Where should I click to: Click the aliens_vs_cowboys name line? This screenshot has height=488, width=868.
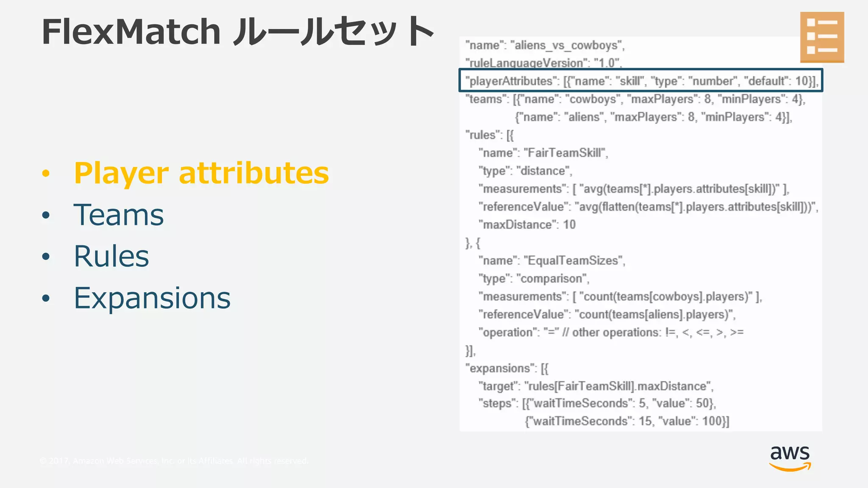point(545,45)
